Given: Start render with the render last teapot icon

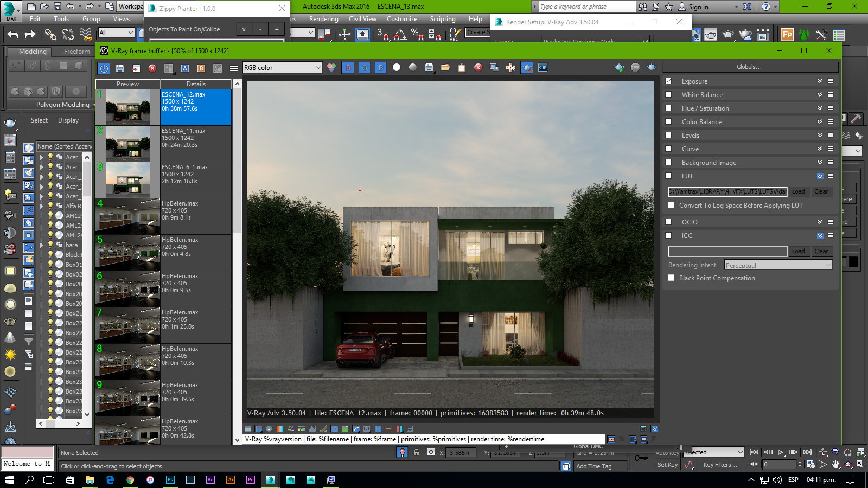Looking at the screenshot, I should pyautogui.click(x=618, y=67).
